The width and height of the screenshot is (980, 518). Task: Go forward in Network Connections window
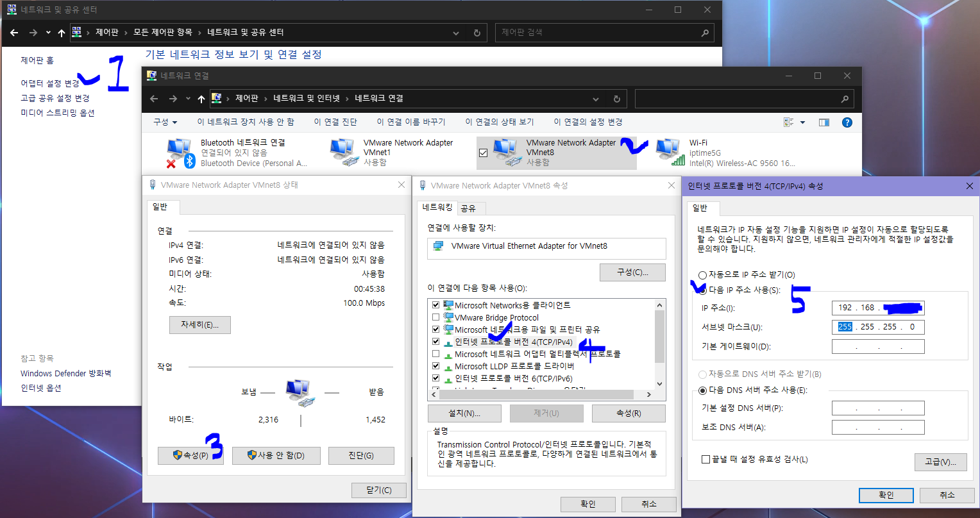(x=173, y=99)
